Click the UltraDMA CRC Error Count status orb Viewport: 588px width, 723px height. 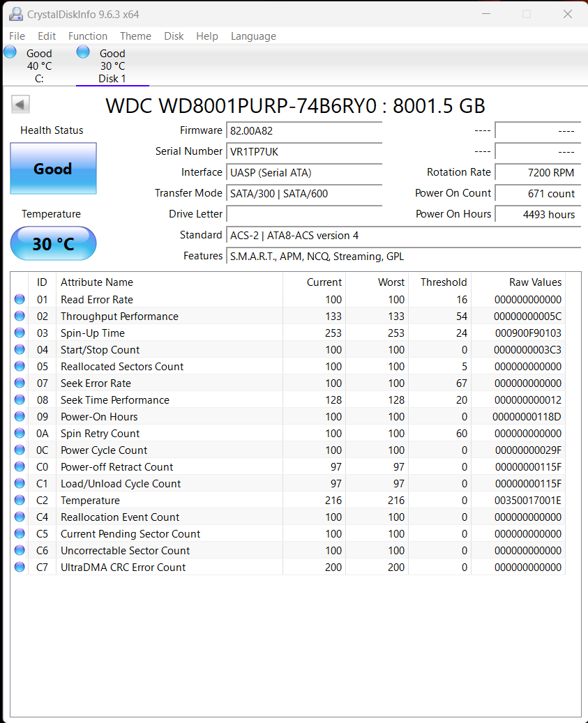click(19, 568)
